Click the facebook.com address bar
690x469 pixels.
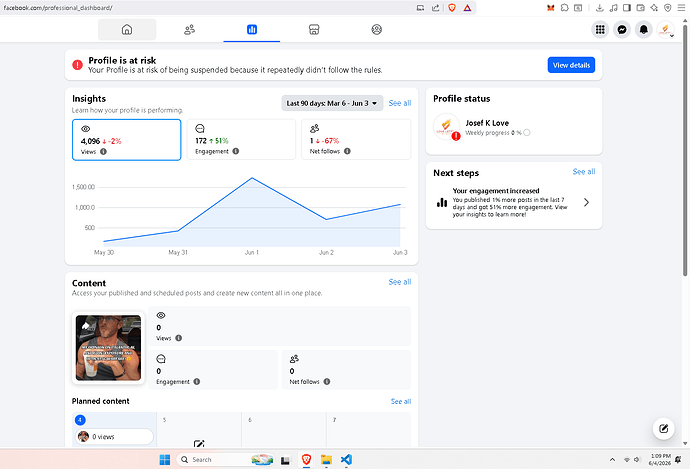[207, 7]
